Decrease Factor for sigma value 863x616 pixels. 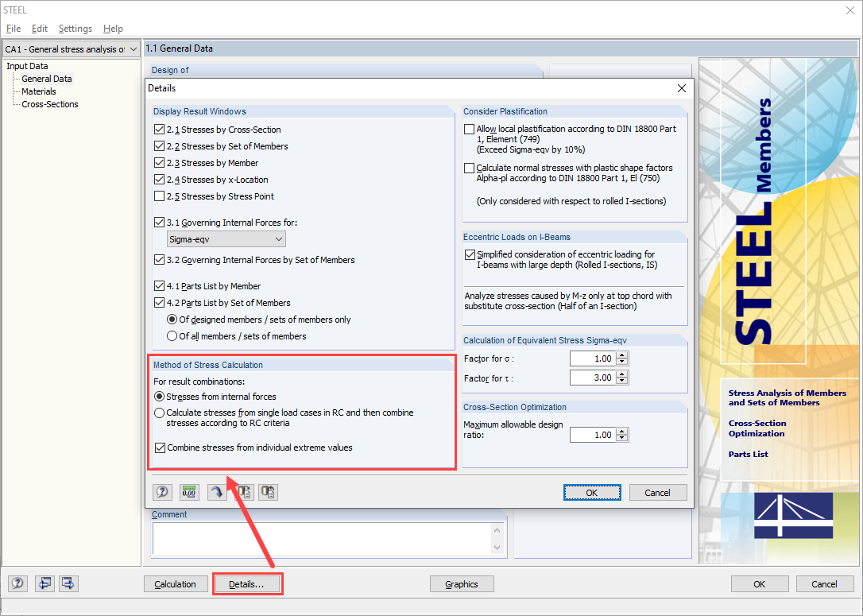point(622,362)
